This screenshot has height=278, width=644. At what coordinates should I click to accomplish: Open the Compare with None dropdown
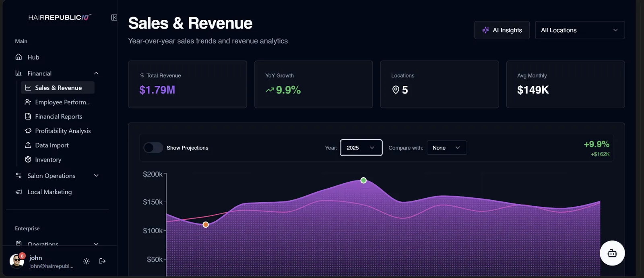(447, 147)
